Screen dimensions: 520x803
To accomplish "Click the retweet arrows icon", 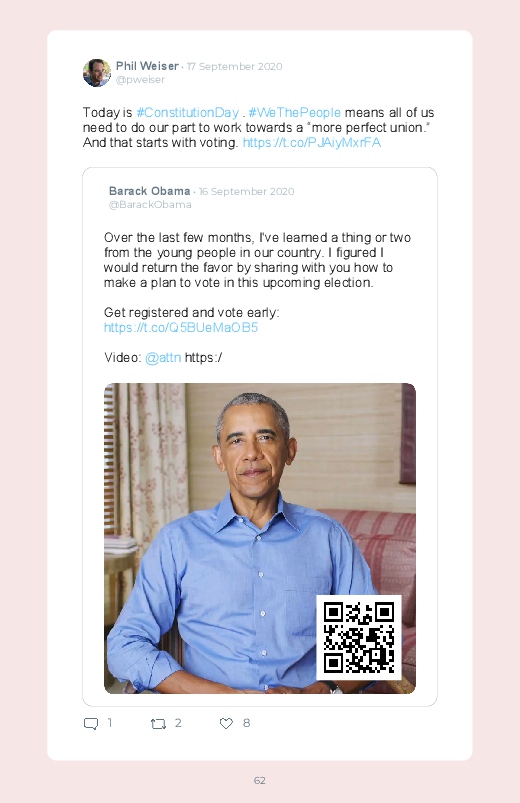I will 158,724.
